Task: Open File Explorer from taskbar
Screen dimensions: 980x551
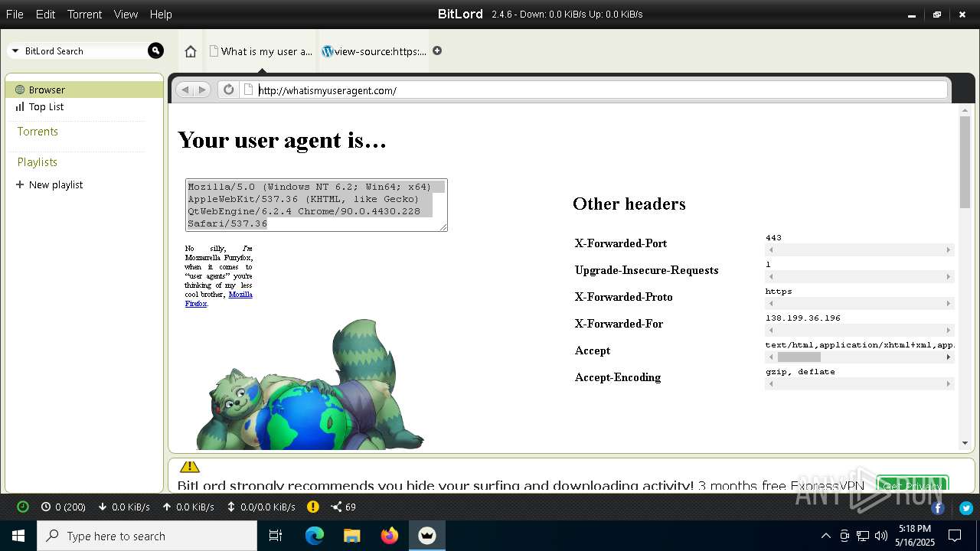Action: pos(351,536)
